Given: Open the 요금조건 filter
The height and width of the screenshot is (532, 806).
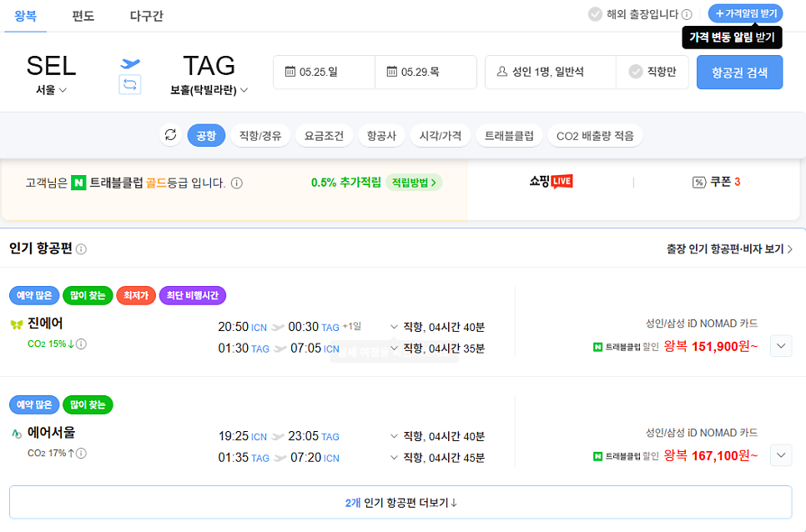Looking at the screenshot, I should click(x=324, y=136).
